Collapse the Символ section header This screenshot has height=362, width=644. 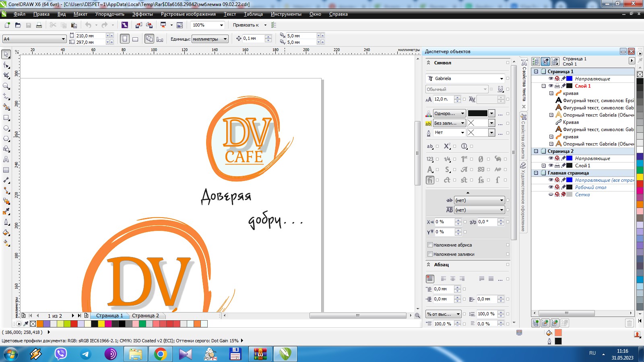click(428, 63)
